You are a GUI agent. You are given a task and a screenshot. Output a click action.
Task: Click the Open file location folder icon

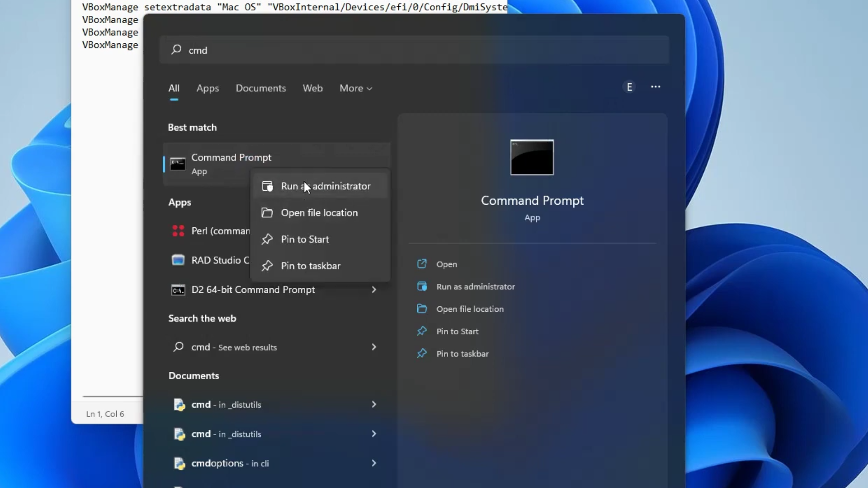(267, 212)
